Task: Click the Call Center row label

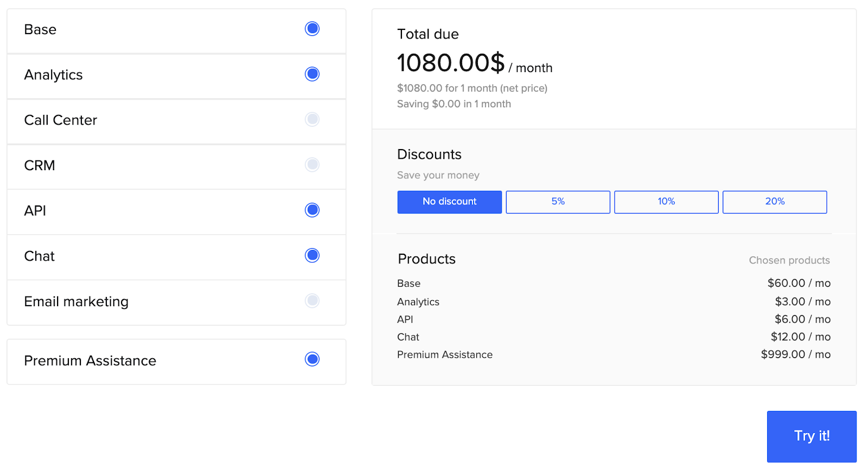Action: (x=61, y=120)
